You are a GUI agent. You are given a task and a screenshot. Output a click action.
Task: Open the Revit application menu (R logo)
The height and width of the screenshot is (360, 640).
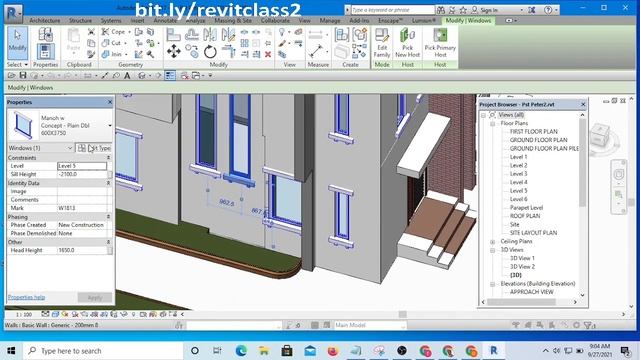[x=13, y=13]
